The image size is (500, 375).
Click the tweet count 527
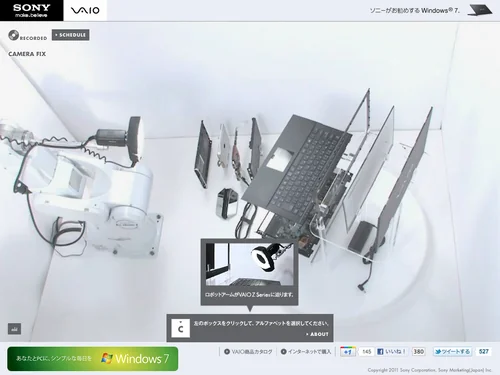point(483,352)
